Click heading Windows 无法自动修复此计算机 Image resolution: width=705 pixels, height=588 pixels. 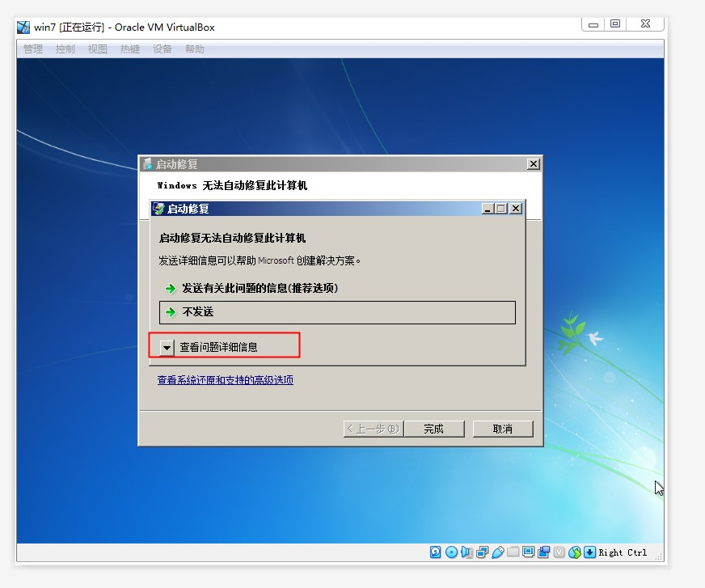[233, 185]
